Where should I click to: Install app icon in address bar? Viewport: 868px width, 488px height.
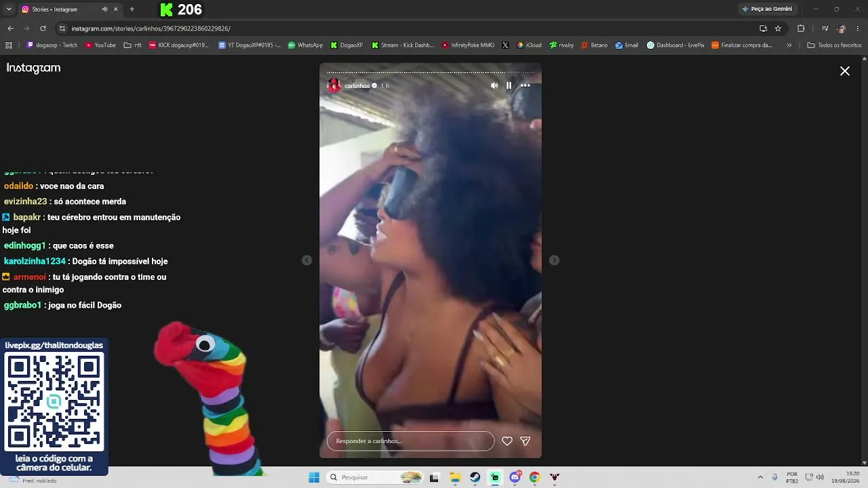tap(763, 28)
